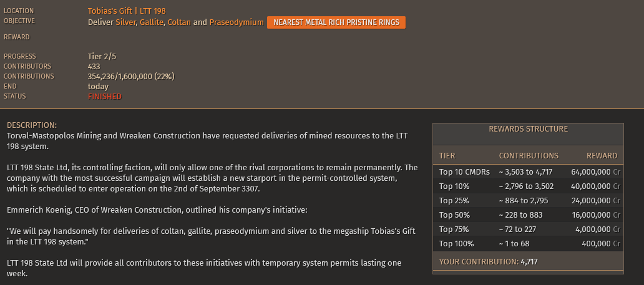The height and width of the screenshot is (285, 644).
Task: Click the FINISHED status text
Action: (x=105, y=97)
